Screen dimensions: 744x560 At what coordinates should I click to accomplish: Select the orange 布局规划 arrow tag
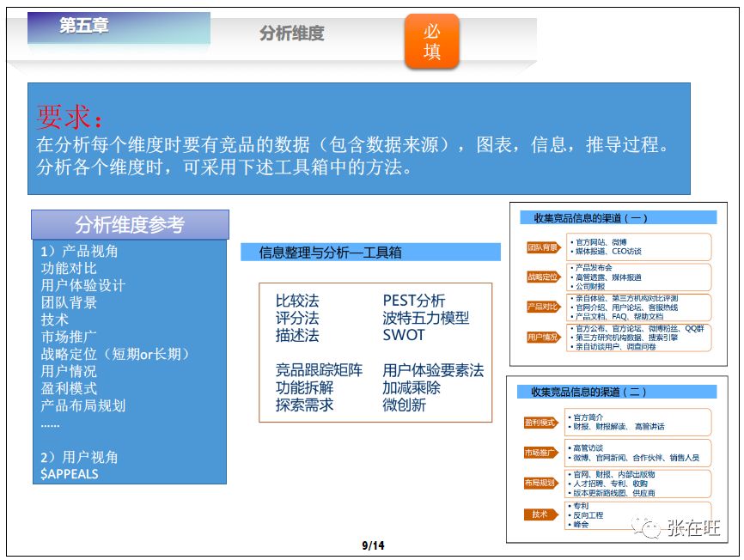541,483
